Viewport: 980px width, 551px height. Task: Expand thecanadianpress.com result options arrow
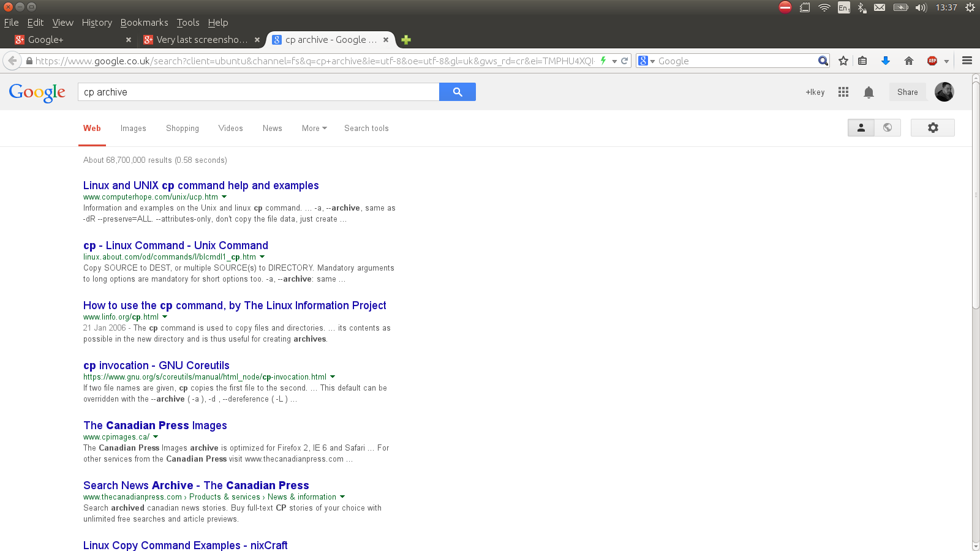[342, 497]
